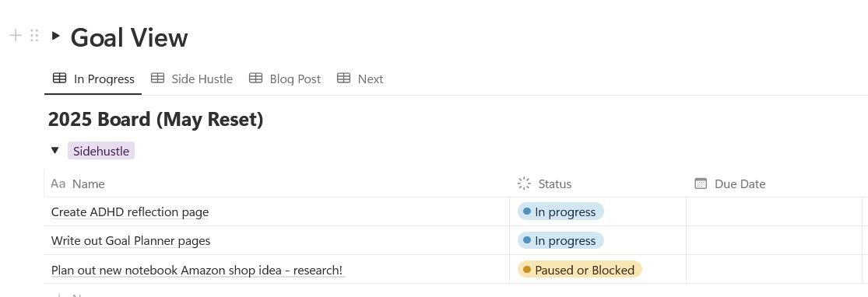Image resolution: width=868 pixels, height=297 pixels.
Task: Open Plan out new notebook Amazon entry
Action: point(197,270)
